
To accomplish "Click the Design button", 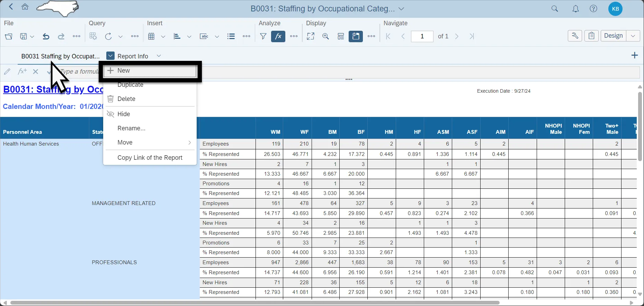I will click(613, 36).
